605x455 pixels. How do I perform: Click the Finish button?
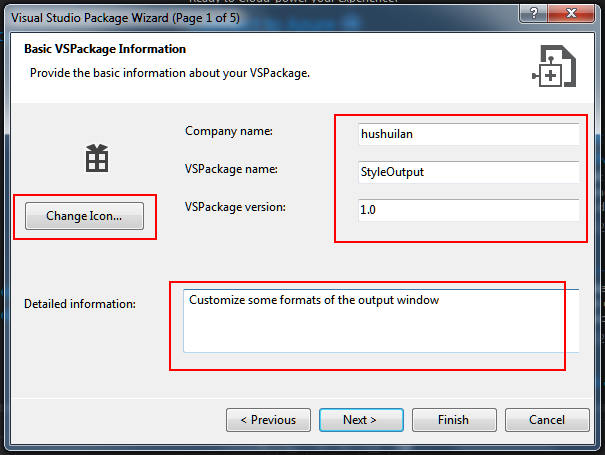(454, 420)
